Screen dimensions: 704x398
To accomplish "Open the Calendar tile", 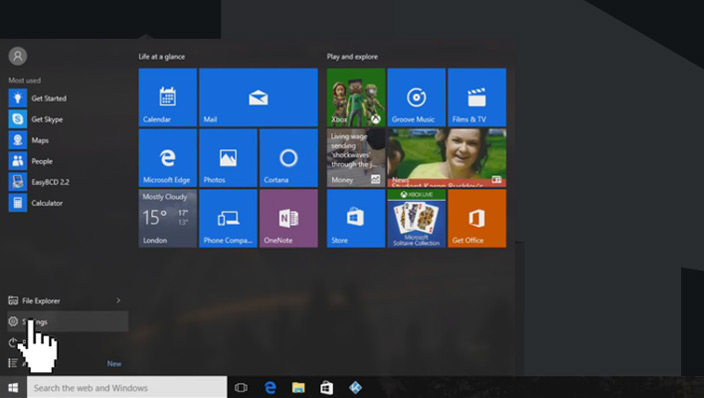I will (167, 97).
